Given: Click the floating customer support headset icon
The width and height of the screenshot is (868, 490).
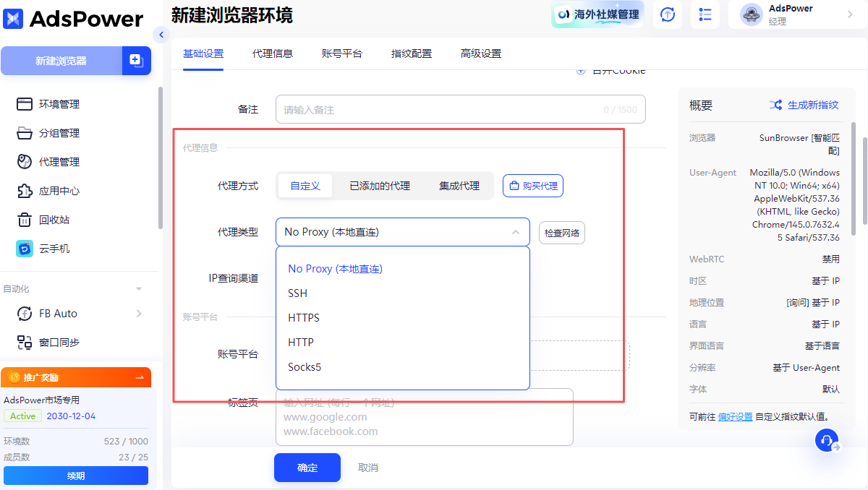Looking at the screenshot, I should click(x=827, y=440).
